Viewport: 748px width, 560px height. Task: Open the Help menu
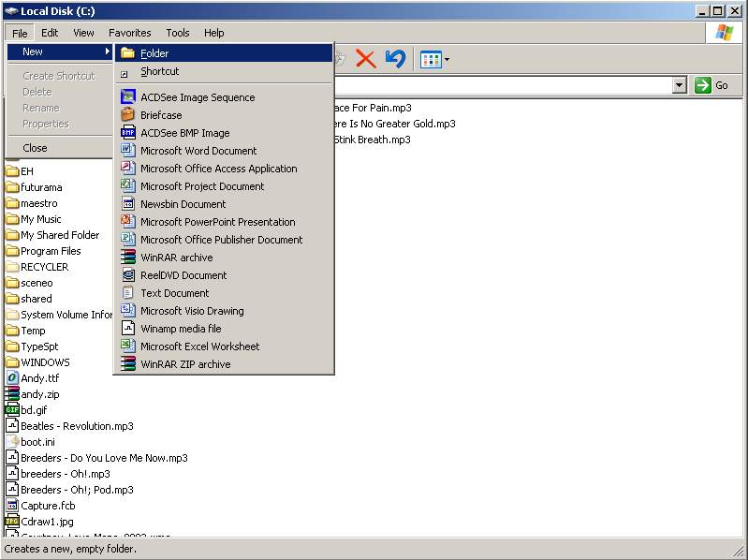(213, 33)
